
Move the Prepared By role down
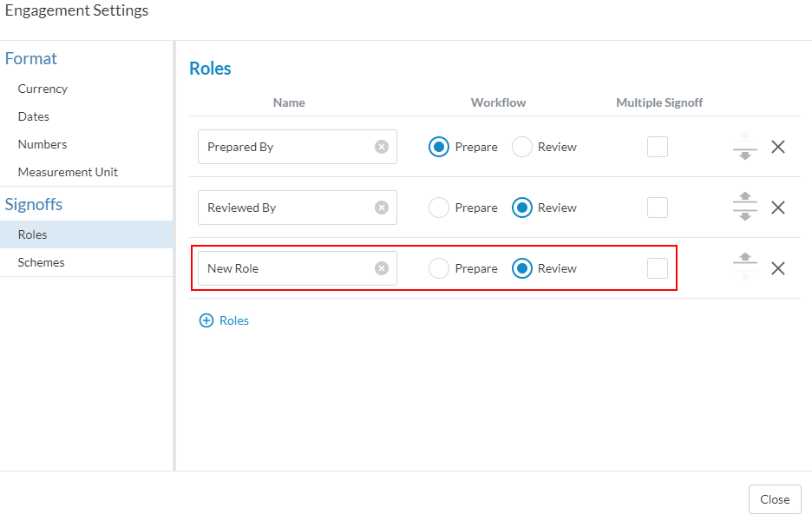[x=744, y=155]
